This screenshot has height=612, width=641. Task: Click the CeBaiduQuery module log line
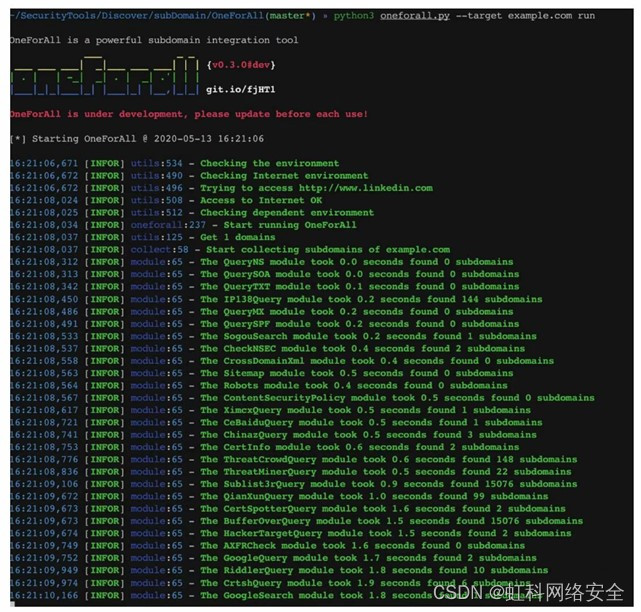[276, 422]
